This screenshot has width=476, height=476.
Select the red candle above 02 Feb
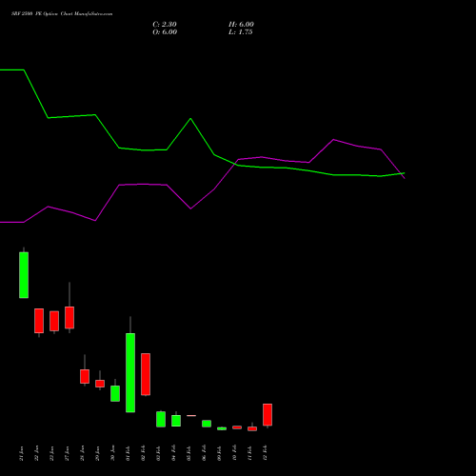tap(146, 374)
